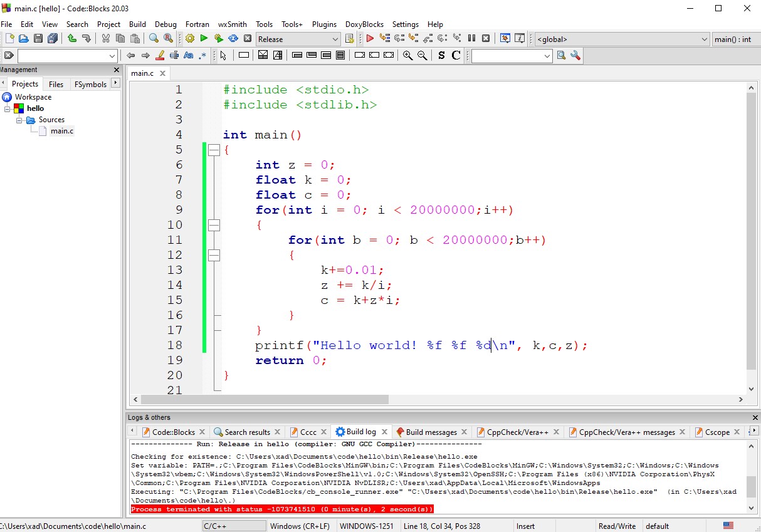This screenshot has width=761, height=532.
Task: Collapse the fold at line 10
Action: pos(214,225)
